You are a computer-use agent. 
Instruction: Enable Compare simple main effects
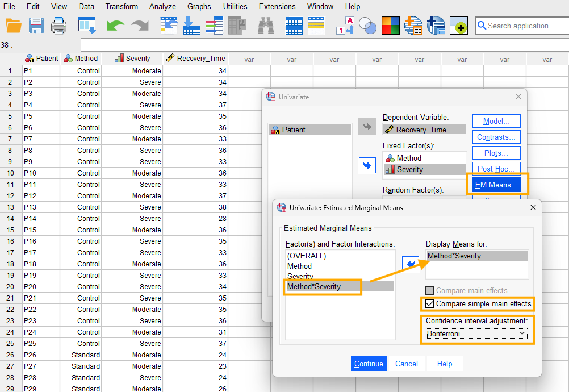pyautogui.click(x=430, y=304)
